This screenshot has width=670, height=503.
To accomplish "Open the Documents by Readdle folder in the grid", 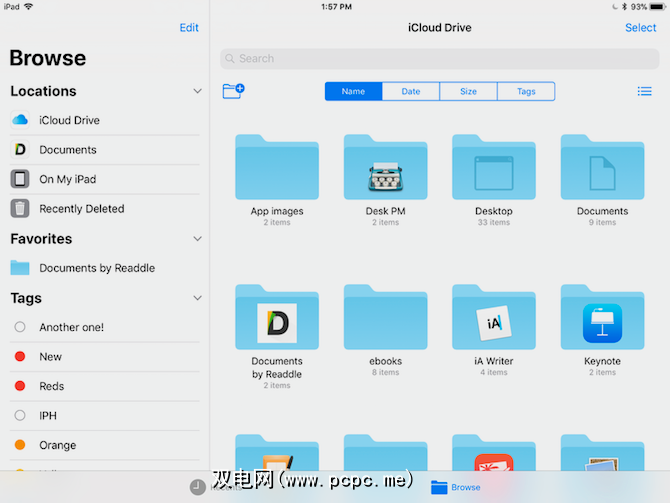I will pyautogui.click(x=277, y=317).
